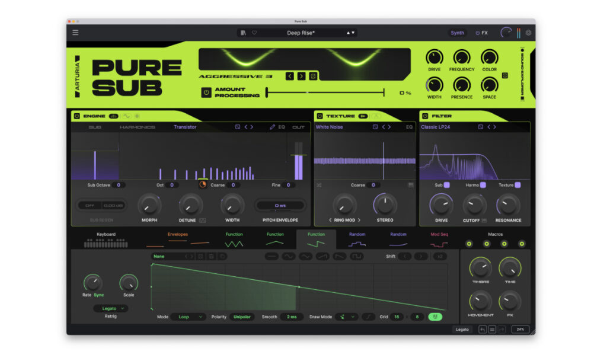Open the Loop mode dropdown
607x364 pixels.
(x=188, y=317)
